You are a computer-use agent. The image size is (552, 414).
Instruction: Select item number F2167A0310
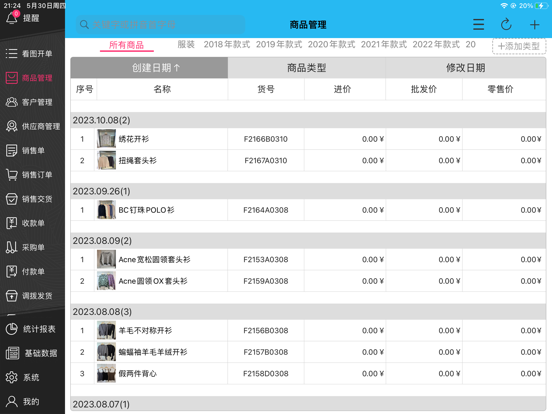(266, 161)
